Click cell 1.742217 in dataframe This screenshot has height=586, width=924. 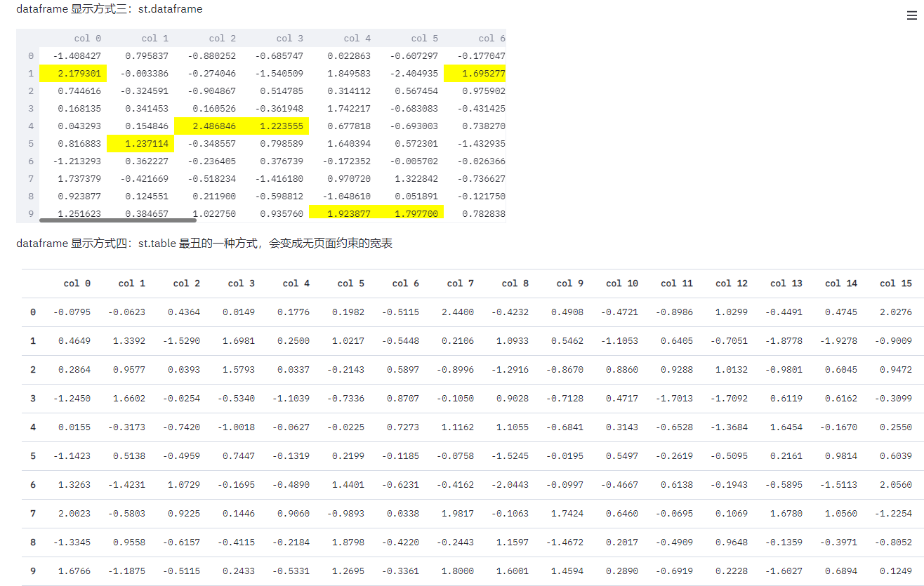coord(343,108)
